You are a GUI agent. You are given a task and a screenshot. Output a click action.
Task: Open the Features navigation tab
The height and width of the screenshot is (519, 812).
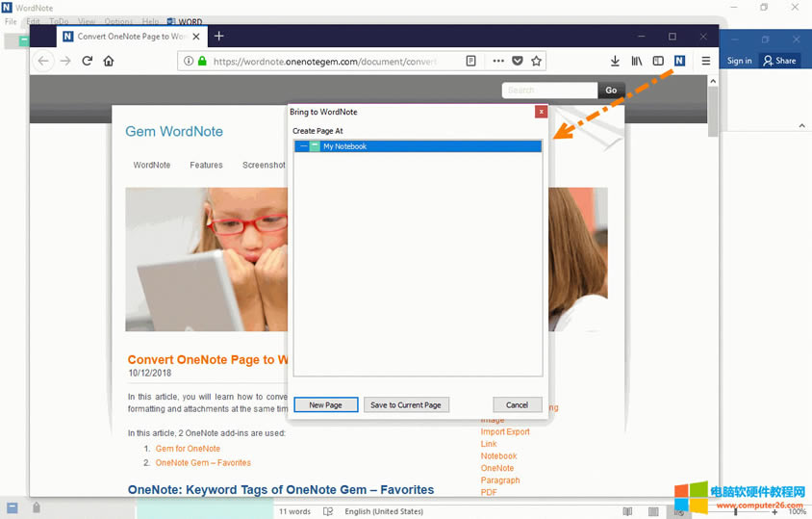click(206, 165)
